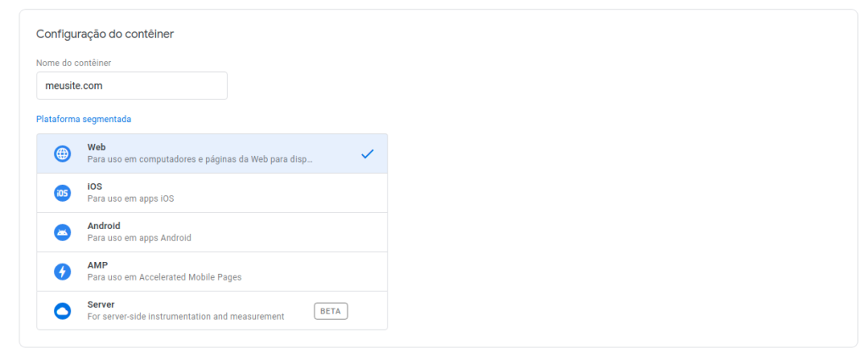Click the BETA badge beside Server
Viewport: 868px width, 356px height.
click(331, 311)
